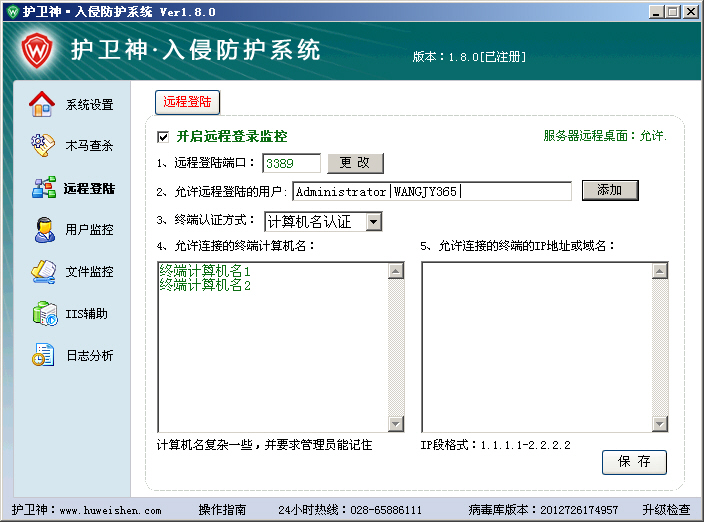Open 用户监控 user icon

tap(42, 230)
